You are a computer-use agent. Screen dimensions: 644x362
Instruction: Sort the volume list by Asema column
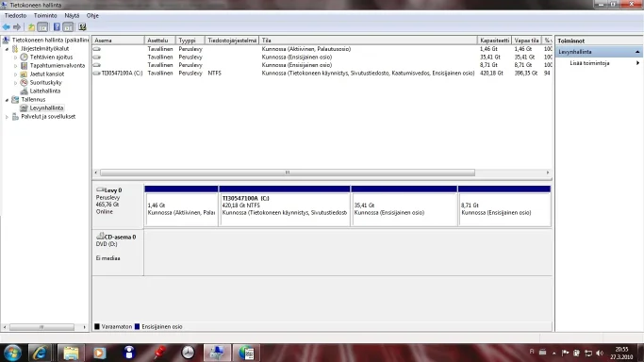coord(118,41)
